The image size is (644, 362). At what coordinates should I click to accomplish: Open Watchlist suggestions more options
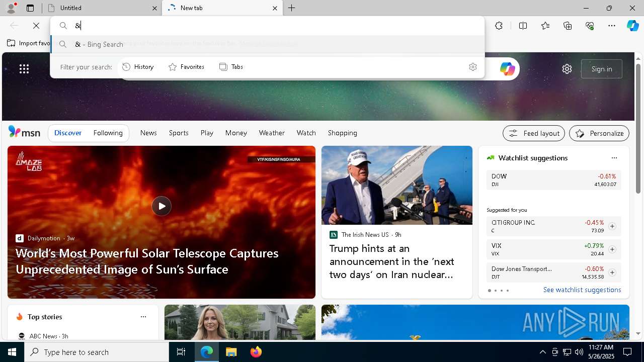point(614,158)
